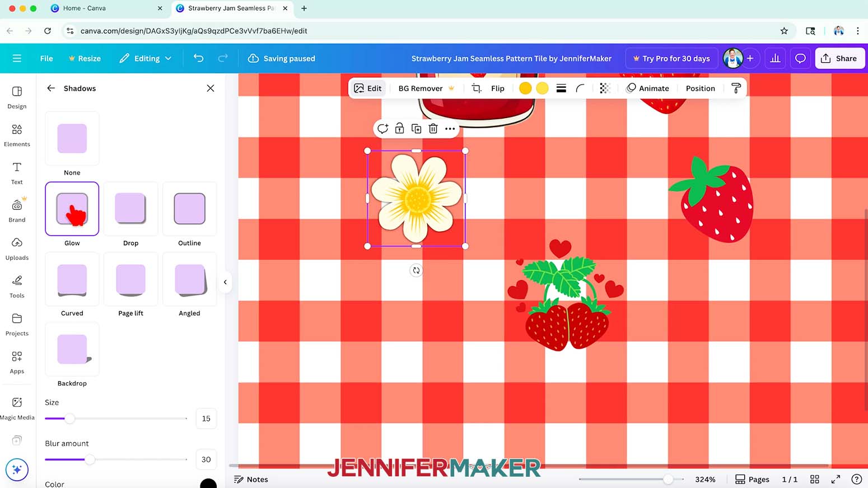Click the crop icon in the toolbar

[x=476, y=88]
